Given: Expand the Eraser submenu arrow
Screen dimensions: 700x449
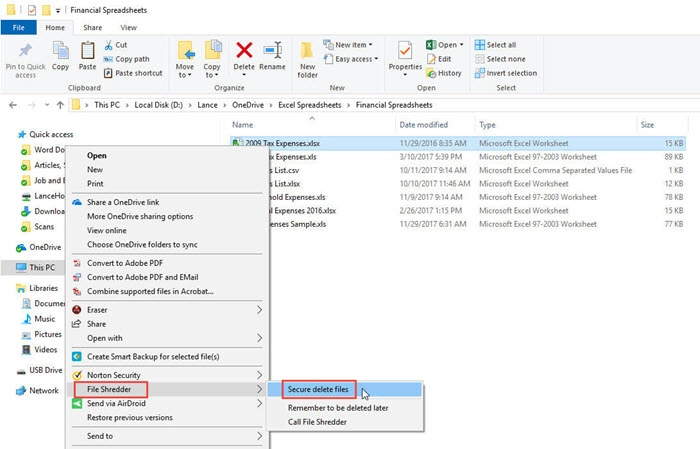Looking at the screenshot, I should tap(259, 310).
